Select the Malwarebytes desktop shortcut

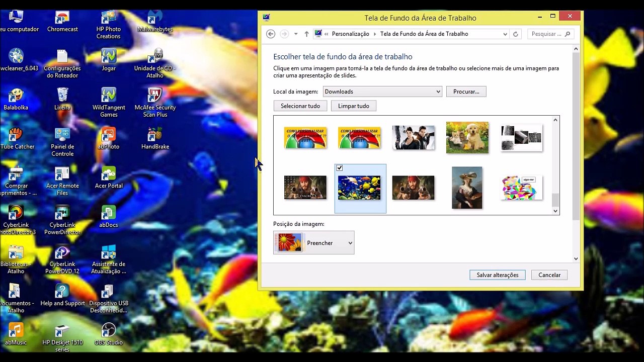tap(155, 21)
